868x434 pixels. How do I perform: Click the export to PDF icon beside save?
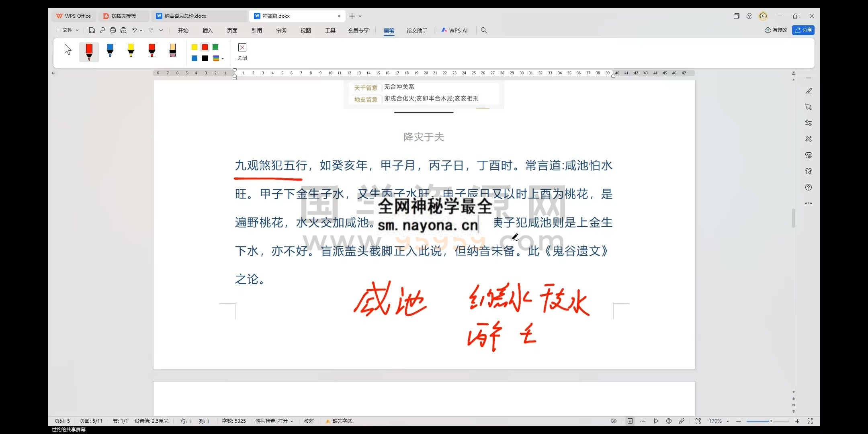[102, 30]
